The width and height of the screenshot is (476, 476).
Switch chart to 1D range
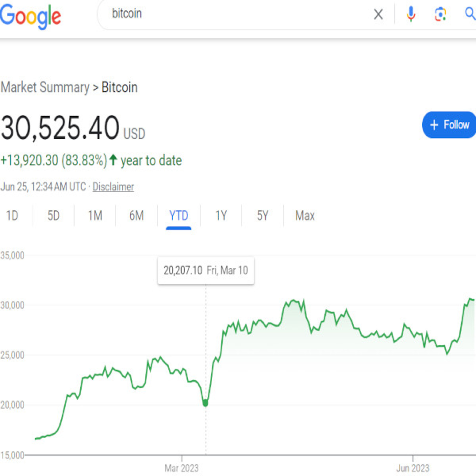click(x=12, y=216)
